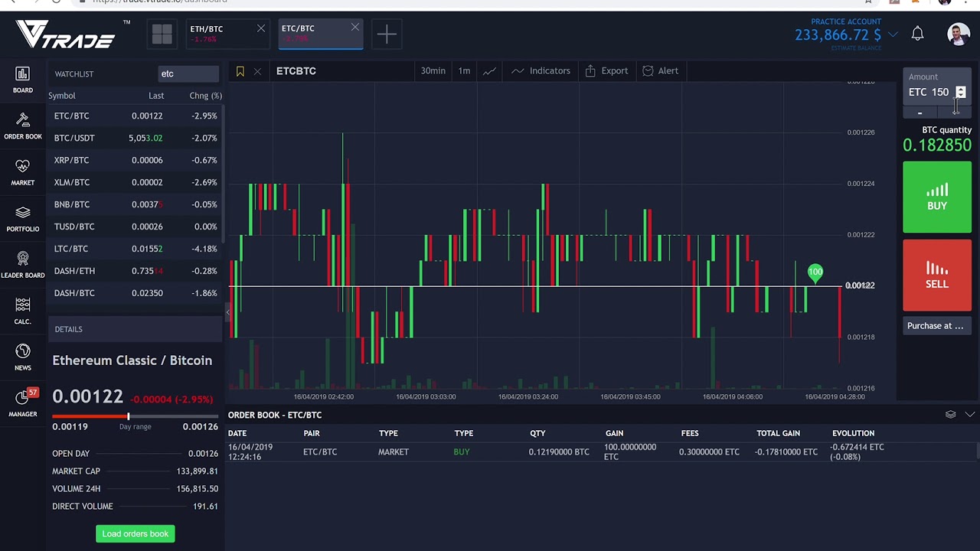The image size is (980, 551).
Task: Select XRP/BTC in the watchlist
Action: [x=135, y=161]
